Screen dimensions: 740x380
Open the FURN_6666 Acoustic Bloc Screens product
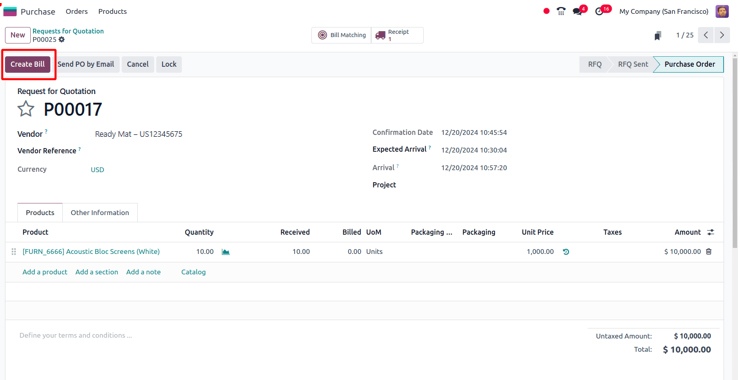[x=91, y=252]
